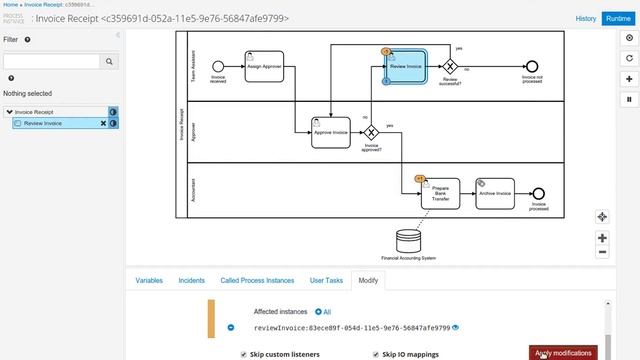640x360 pixels.
Task: Show the reviewInvoice instance with eye icon
Action: coord(456,327)
